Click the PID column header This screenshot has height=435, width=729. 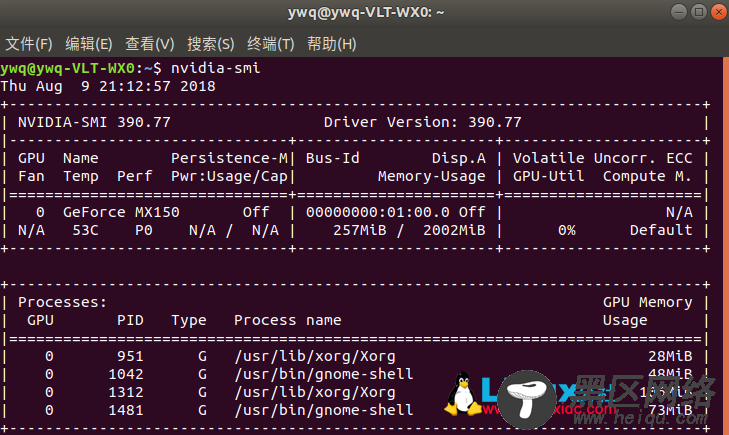(130, 320)
